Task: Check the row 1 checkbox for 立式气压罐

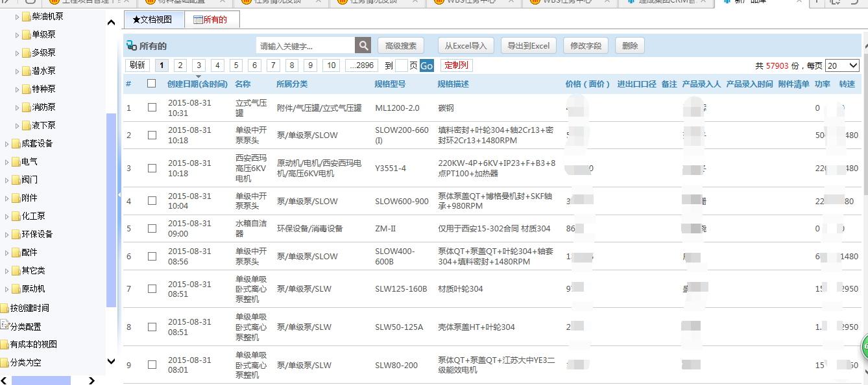Action: [152, 108]
